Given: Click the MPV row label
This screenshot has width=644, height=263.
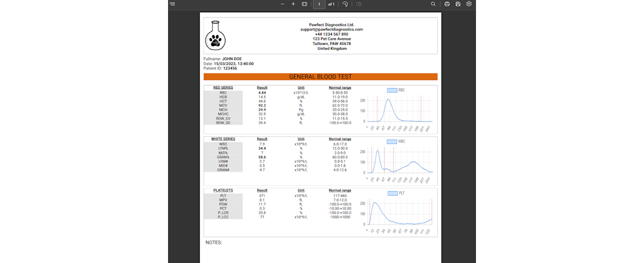Looking at the screenshot, I should click(x=223, y=200).
